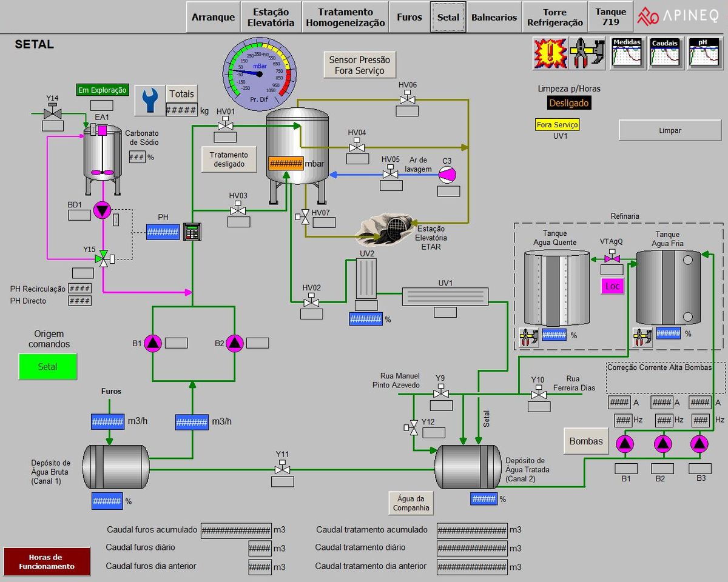Click valve HV02 symbol

[x=312, y=301]
